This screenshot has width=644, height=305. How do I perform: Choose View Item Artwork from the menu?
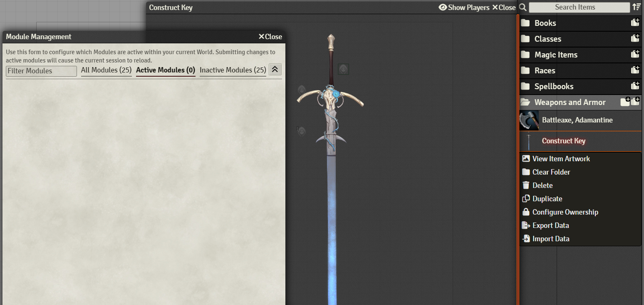[561, 158]
